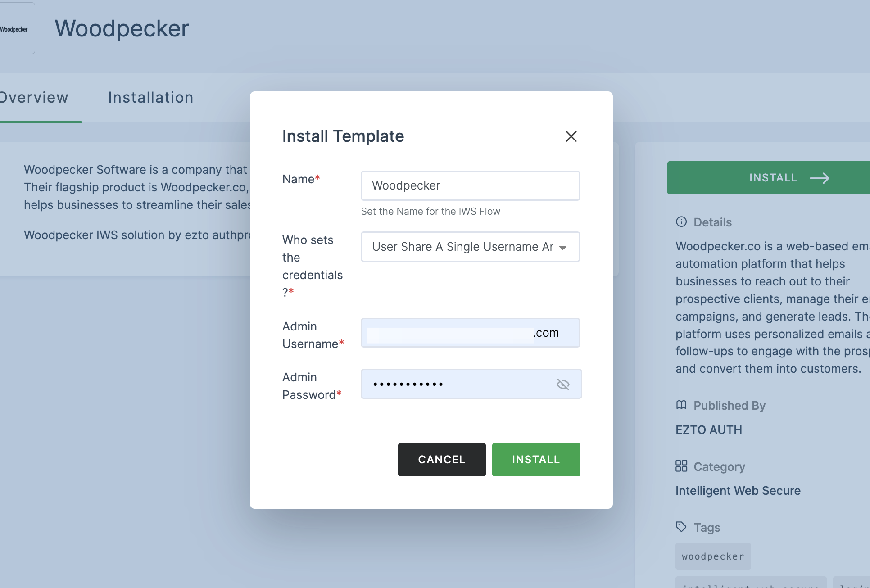This screenshot has width=870, height=588.
Task: Toggle show Admin Password visibility
Action: point(562,384)
